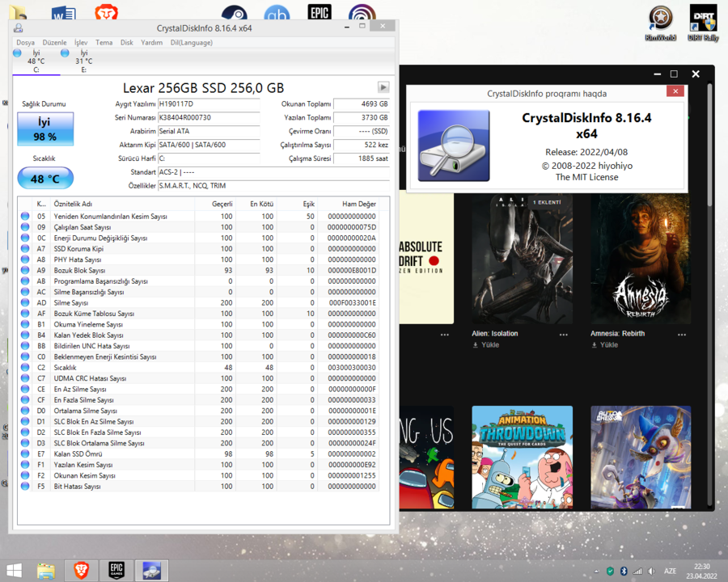Open Epic Games launcher from the taskbar

[x=116, y=571]
